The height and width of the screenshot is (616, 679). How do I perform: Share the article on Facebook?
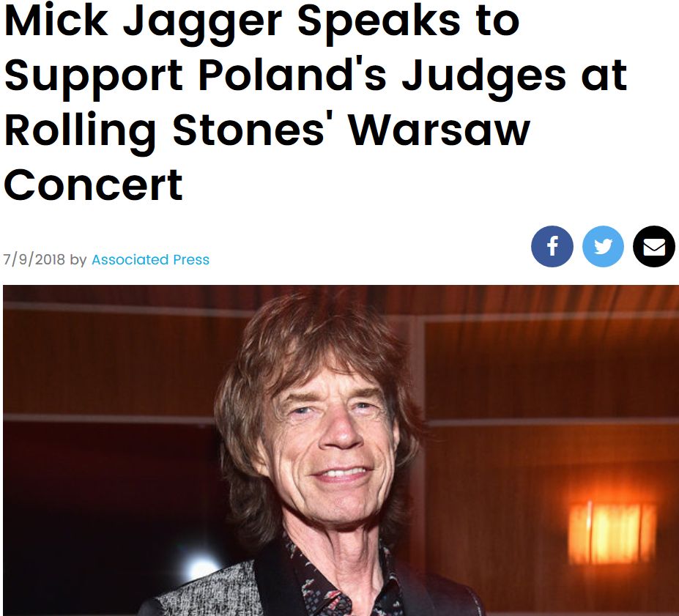pyautogui.click(x=552, y=246)
